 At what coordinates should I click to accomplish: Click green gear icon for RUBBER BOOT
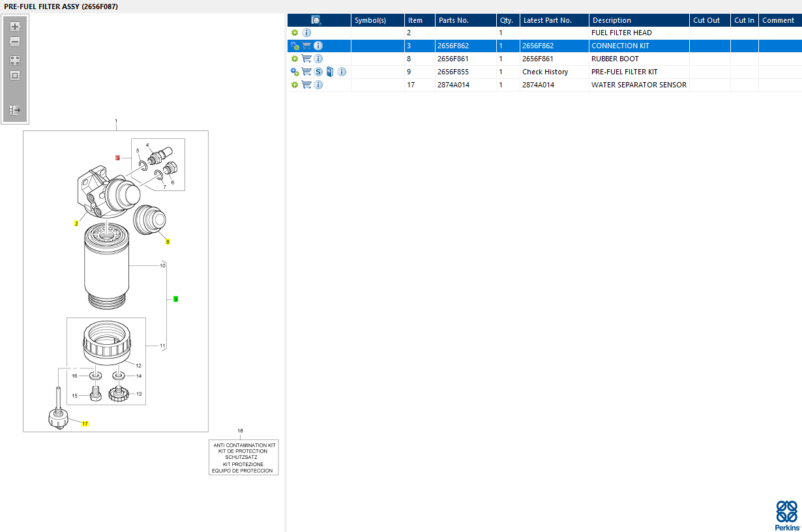[295, 59]
